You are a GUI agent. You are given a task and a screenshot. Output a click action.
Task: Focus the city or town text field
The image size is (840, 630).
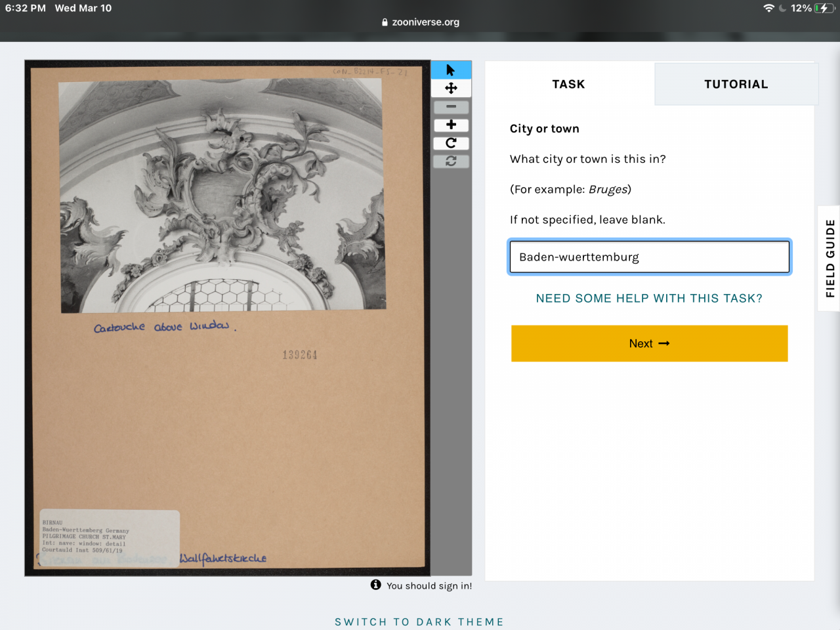(650, 257)
